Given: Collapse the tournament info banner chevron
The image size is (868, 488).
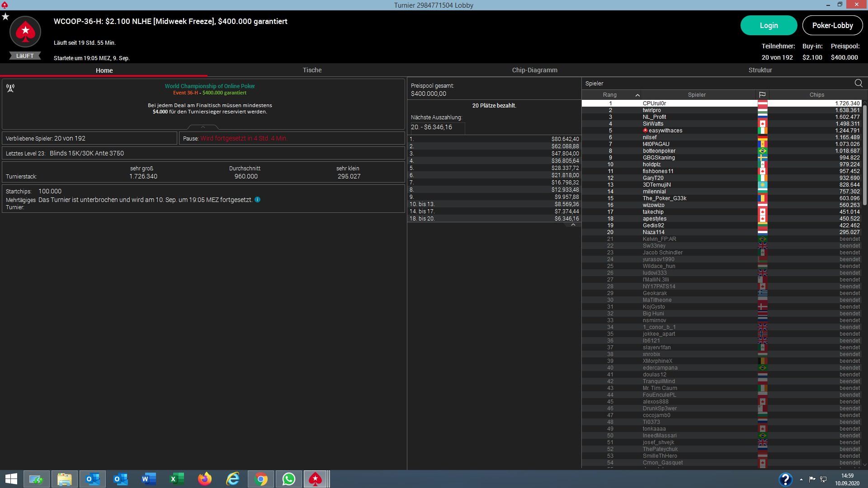Looking at the screenshot, I should pos(203,127).
